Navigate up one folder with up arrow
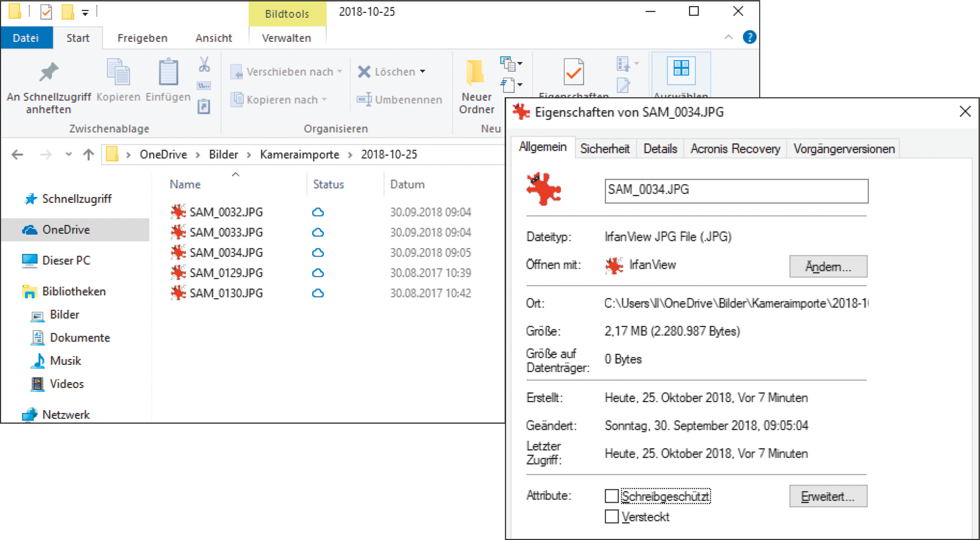This screenshot has width=980, height=540. coord(88,155)
